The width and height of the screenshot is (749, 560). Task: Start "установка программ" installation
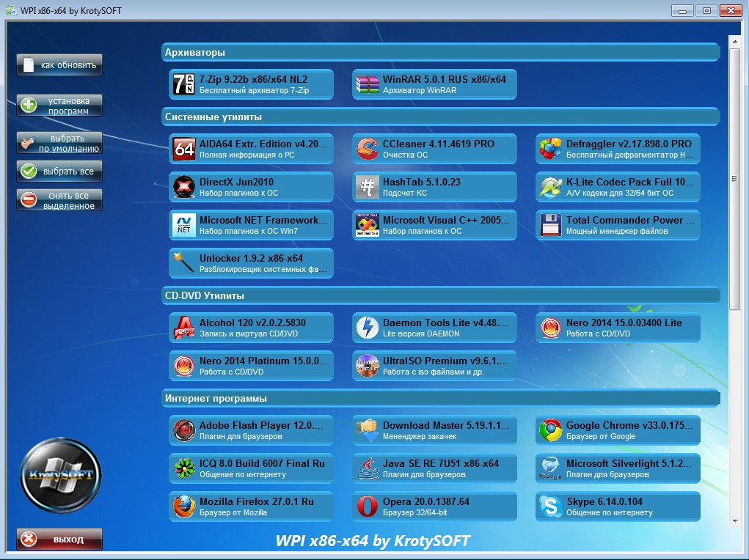click(x=59, y=106)
